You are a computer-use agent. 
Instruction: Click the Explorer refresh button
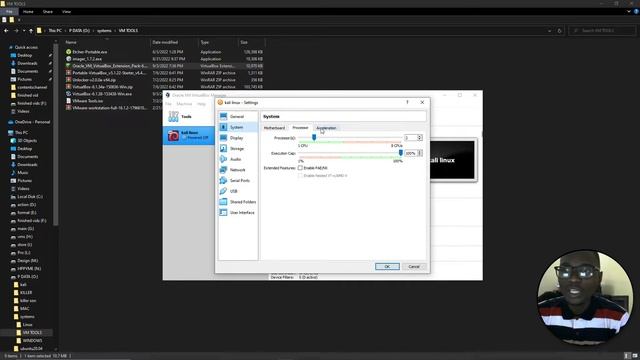(x=559, y=31)
